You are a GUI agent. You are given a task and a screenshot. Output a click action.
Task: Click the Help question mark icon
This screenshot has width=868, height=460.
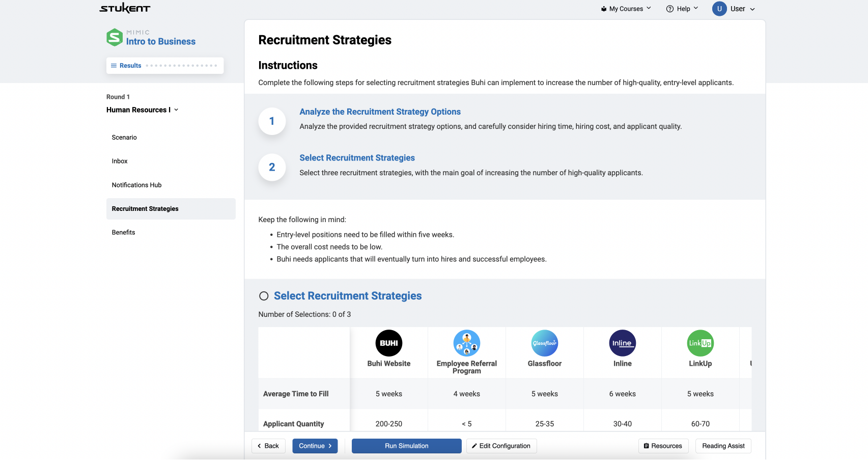pos(670,8)
